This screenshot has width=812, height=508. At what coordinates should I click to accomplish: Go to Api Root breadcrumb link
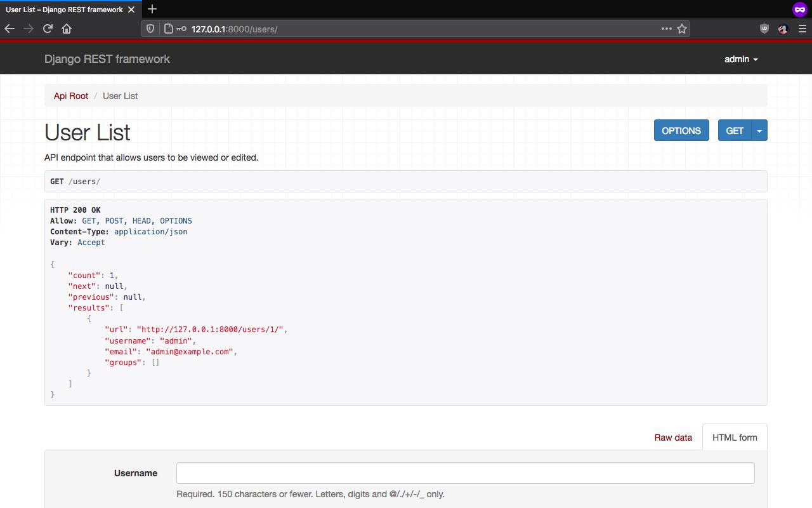pos(71,96)
